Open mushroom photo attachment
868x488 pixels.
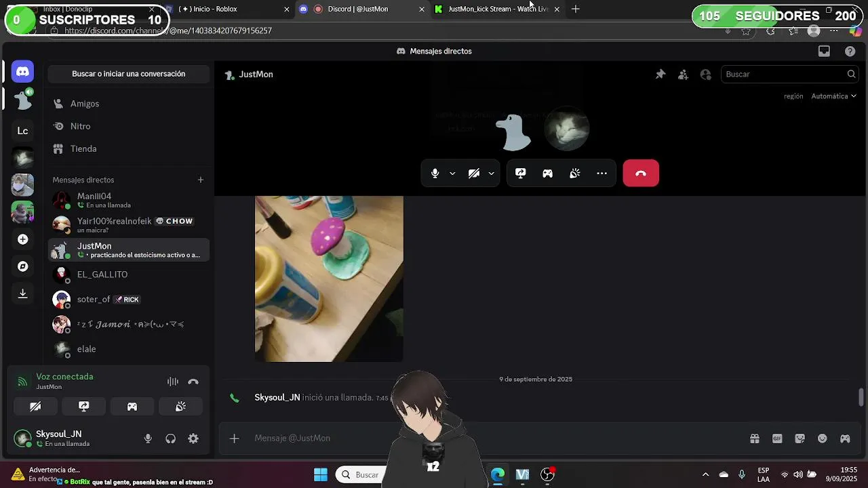tap(329, 279)
